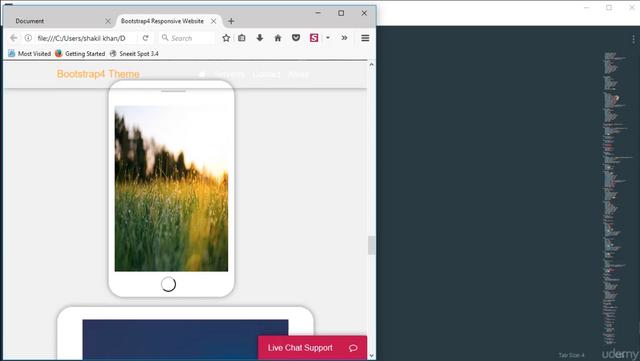Click the chat bubble icon in Live Chat
The height and width of the screenshot is (361, 640).
353,348
